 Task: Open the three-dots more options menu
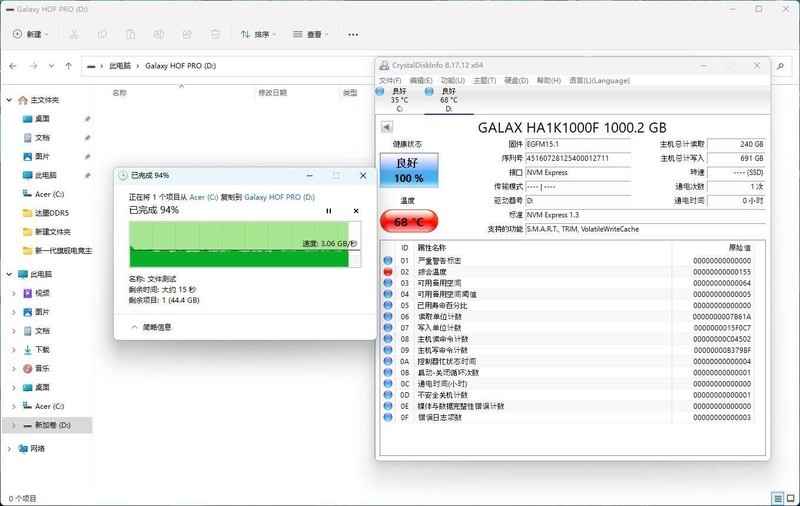(353, 34)
